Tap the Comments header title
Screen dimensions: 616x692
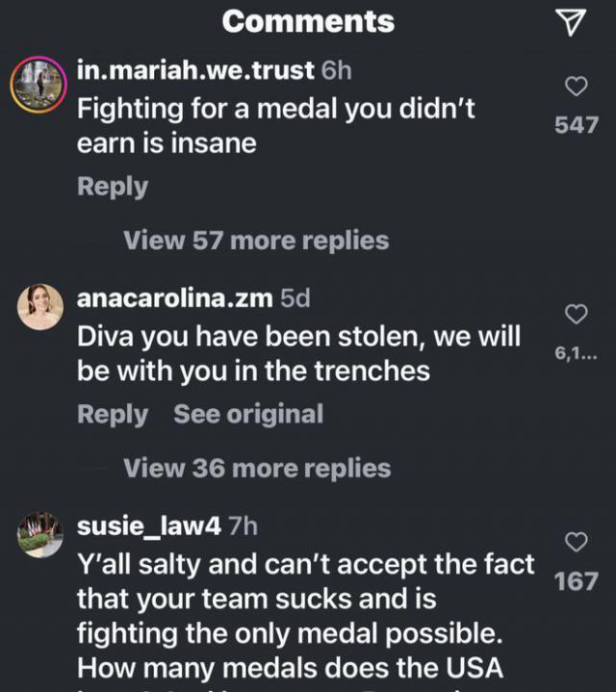pos(308,21)
